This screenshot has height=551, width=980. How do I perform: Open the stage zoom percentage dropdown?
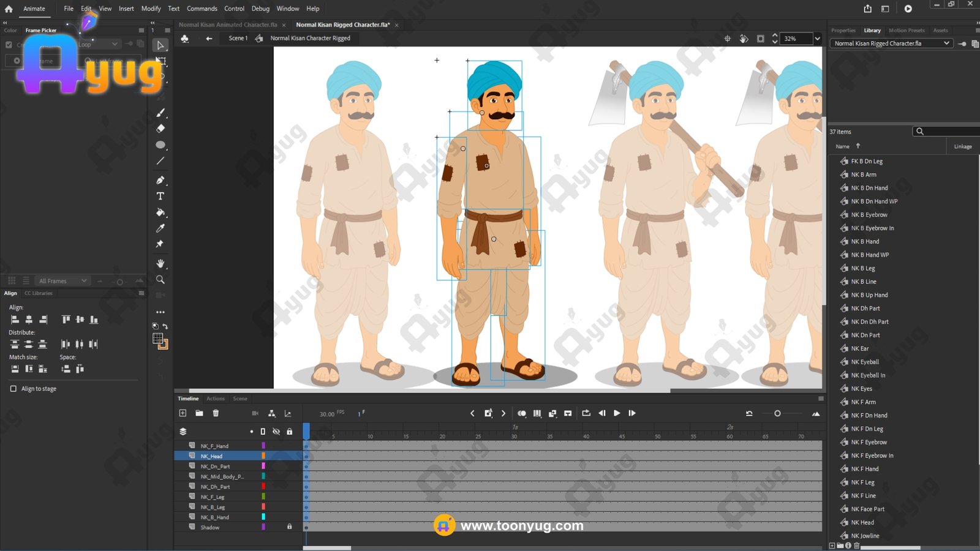(817, 39)
